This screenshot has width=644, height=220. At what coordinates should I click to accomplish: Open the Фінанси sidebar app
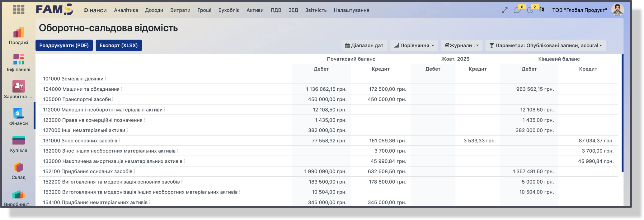(x=18, y=117)
